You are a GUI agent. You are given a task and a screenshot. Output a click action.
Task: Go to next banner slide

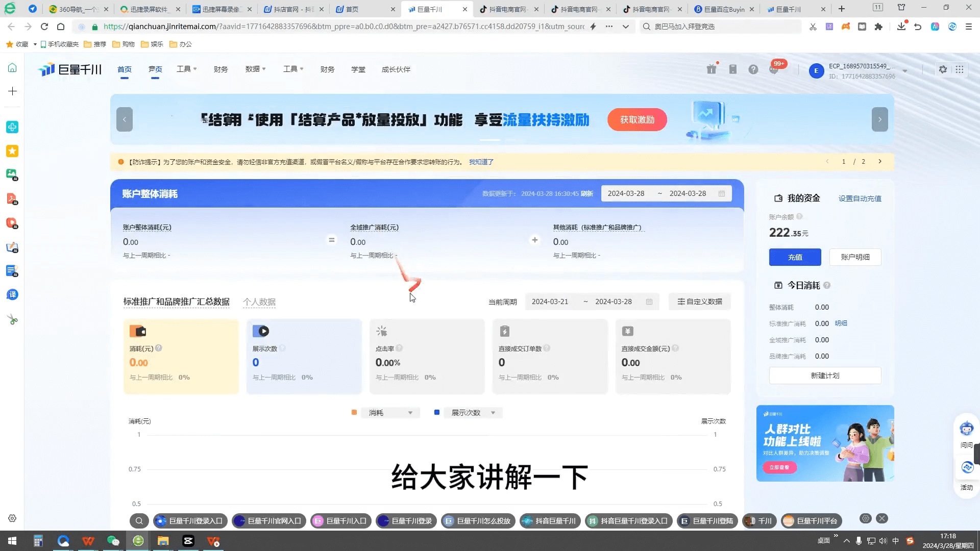pos(879,119)
